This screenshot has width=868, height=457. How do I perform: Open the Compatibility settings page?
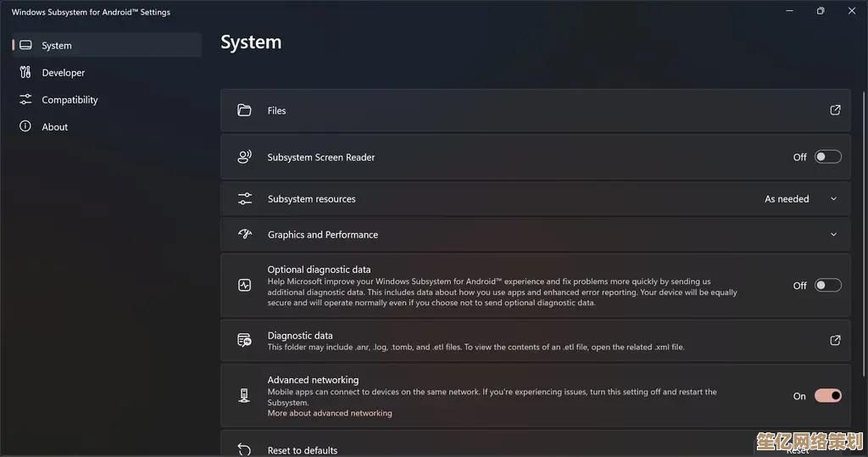[x=70, y=100]
